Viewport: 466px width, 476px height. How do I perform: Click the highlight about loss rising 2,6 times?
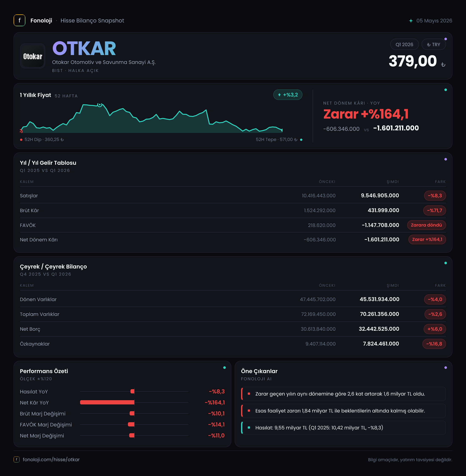pyautogui.click(x=343, y=394)
